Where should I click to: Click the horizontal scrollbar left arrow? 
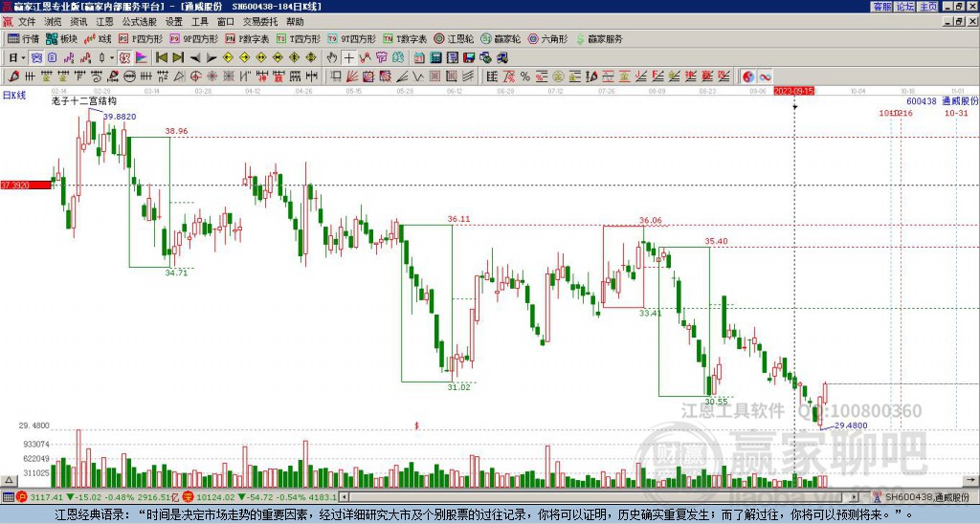(344, 497)
